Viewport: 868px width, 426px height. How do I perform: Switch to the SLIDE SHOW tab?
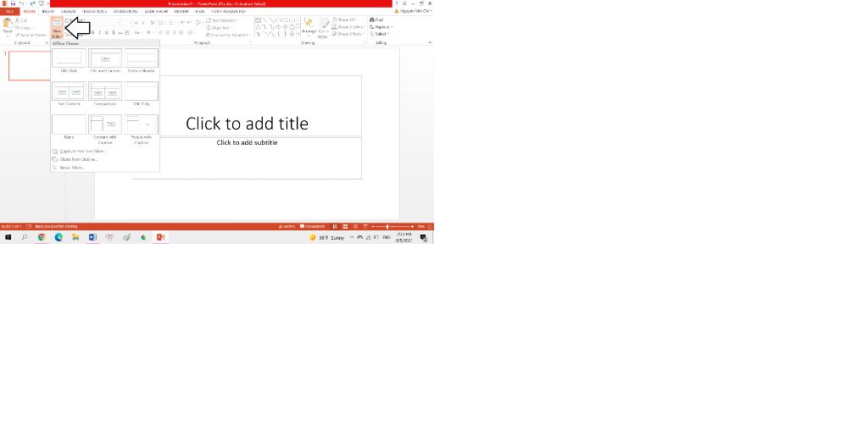(x=156, y=11)
